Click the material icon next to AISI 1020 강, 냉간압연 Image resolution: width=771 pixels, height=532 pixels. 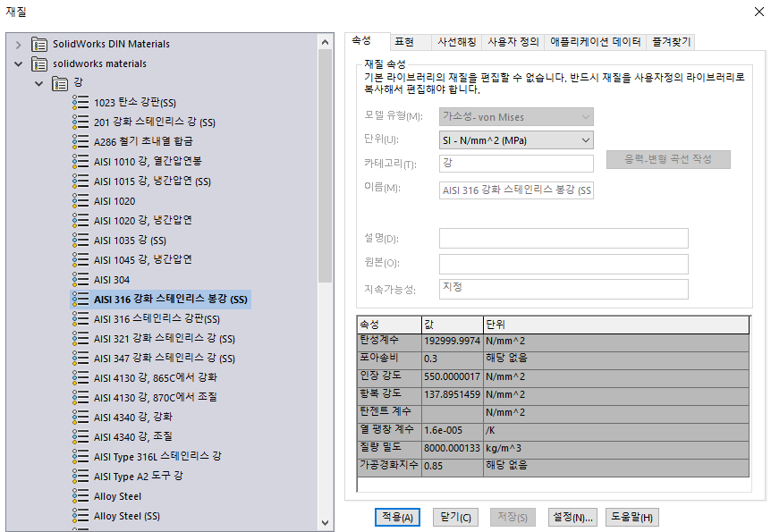coord(80,220)
